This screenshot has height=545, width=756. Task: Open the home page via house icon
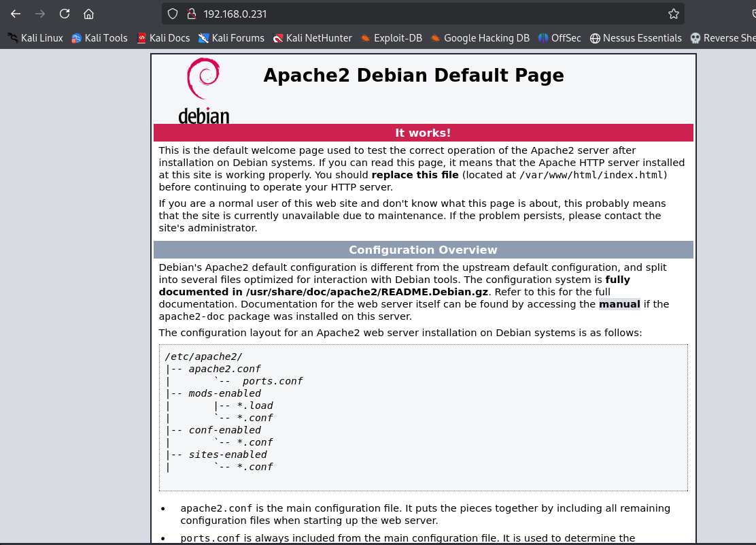pos(88,14)
